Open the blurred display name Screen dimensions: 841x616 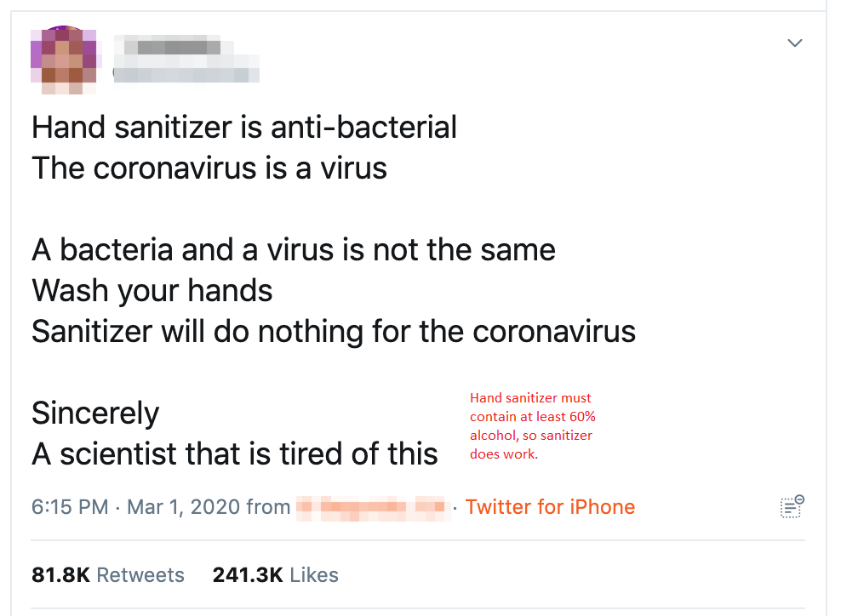coord(174,46)
